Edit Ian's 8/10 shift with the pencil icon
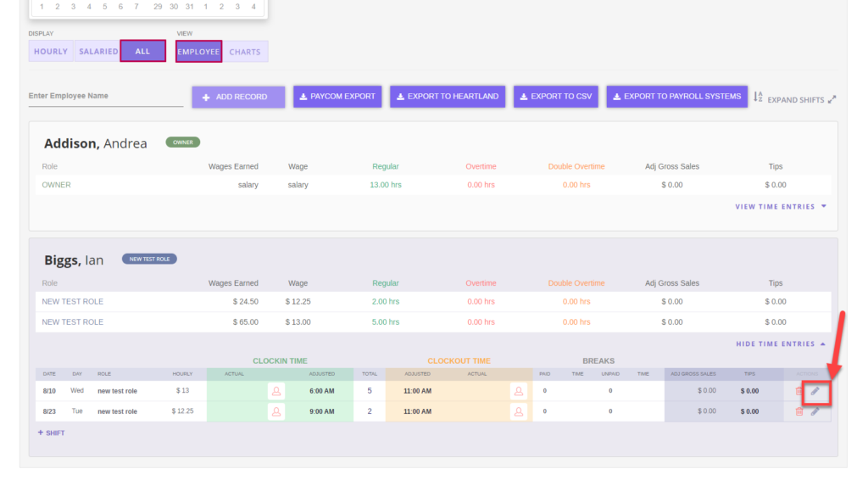The width and height of the screenshot is (868, 497). [x=816, y=390]
